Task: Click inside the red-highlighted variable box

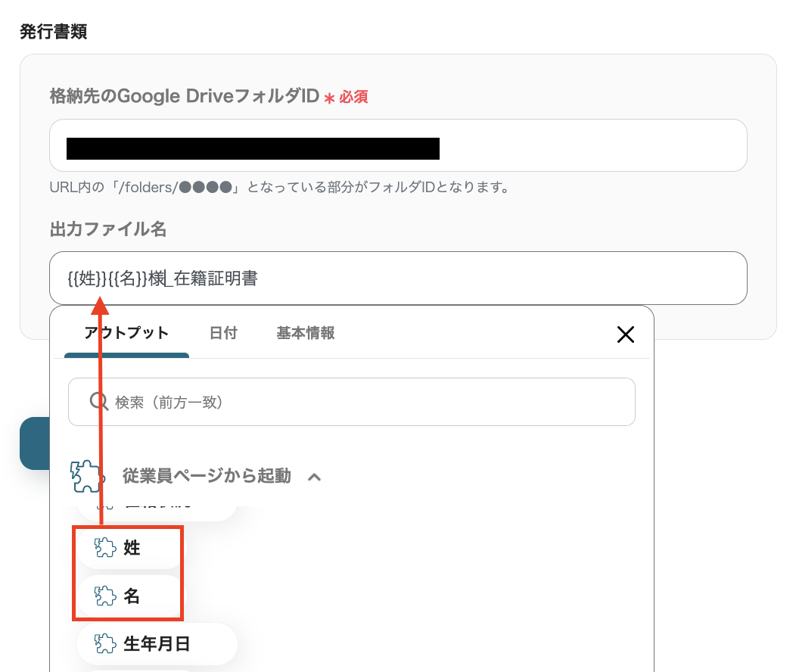Action: point(128,572)
